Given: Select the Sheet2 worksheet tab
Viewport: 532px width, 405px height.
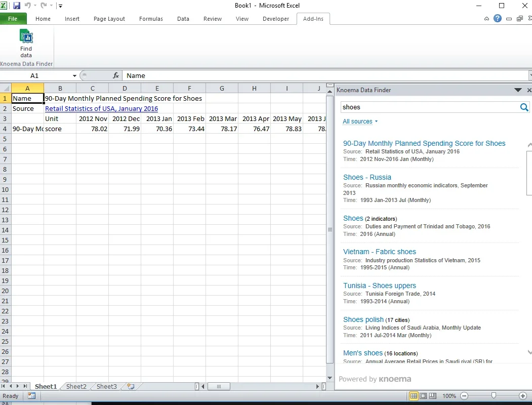Looking at the screenshot, I should click(x=76, y=386).
